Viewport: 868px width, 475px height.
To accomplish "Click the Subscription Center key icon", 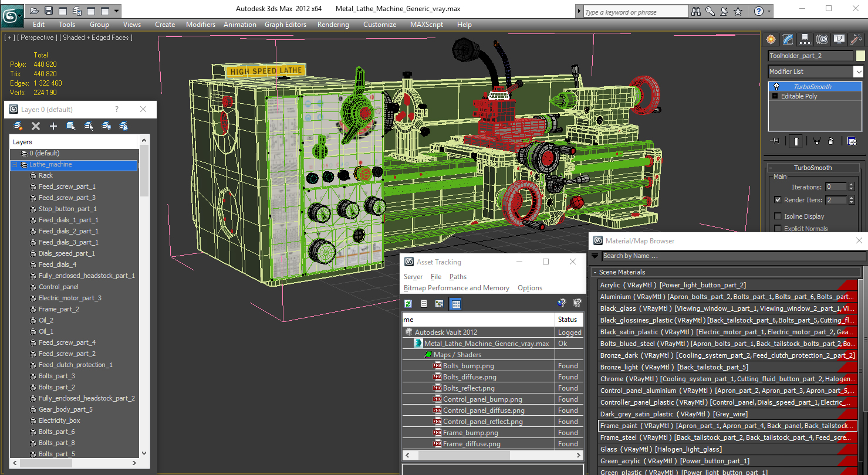I will pyautogui.click(x=710, y=11).
